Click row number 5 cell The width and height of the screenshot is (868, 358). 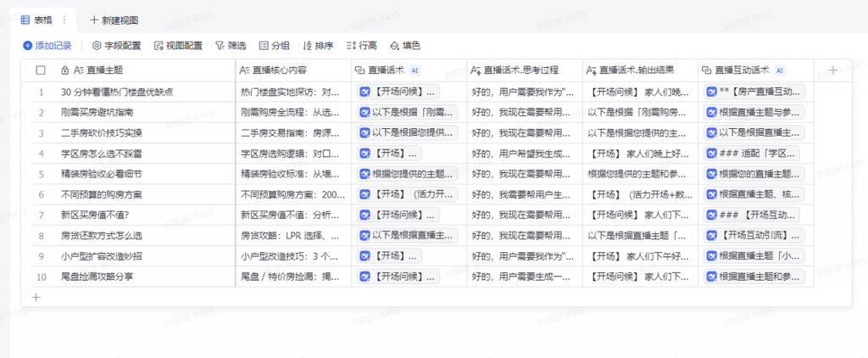(41, 174)
